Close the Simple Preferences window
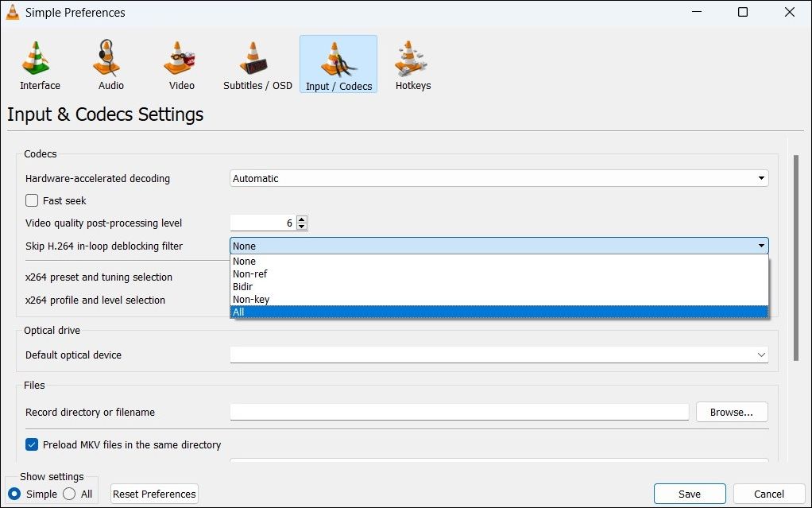This screenshot has height=508, width=812. (789, 12)
